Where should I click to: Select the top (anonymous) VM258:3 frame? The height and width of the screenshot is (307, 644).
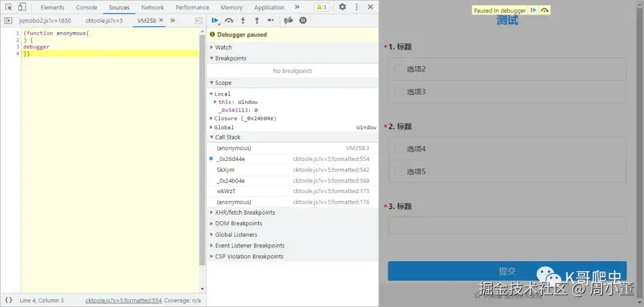[x=292, y=148]
